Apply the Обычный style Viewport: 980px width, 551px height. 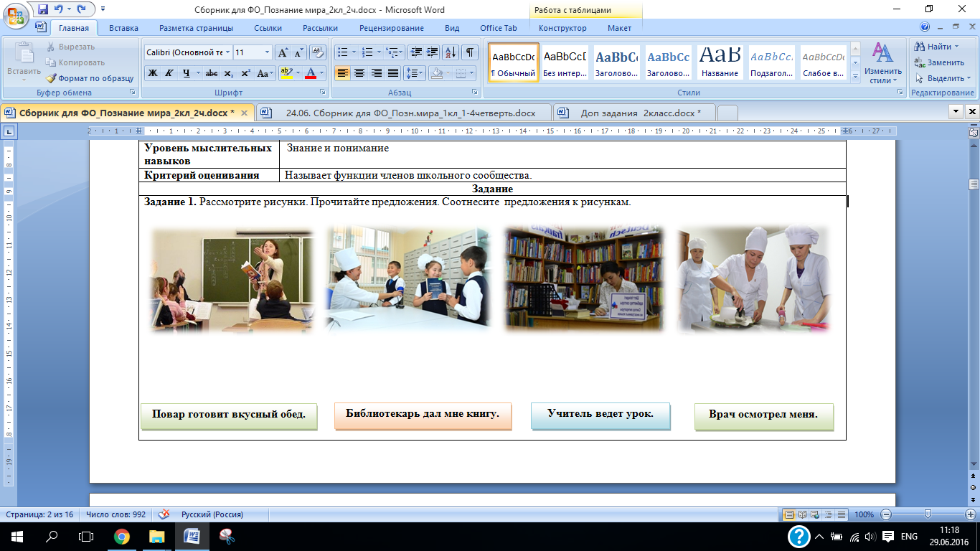513,62
